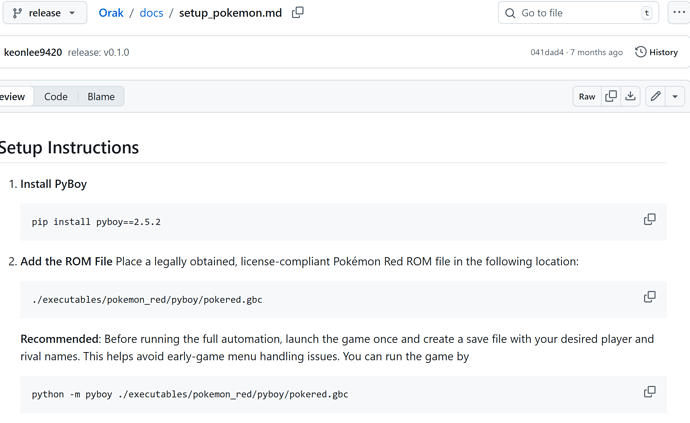The image size is (690, 423).
Task: Download the raw file
Action: click(631, 97)
